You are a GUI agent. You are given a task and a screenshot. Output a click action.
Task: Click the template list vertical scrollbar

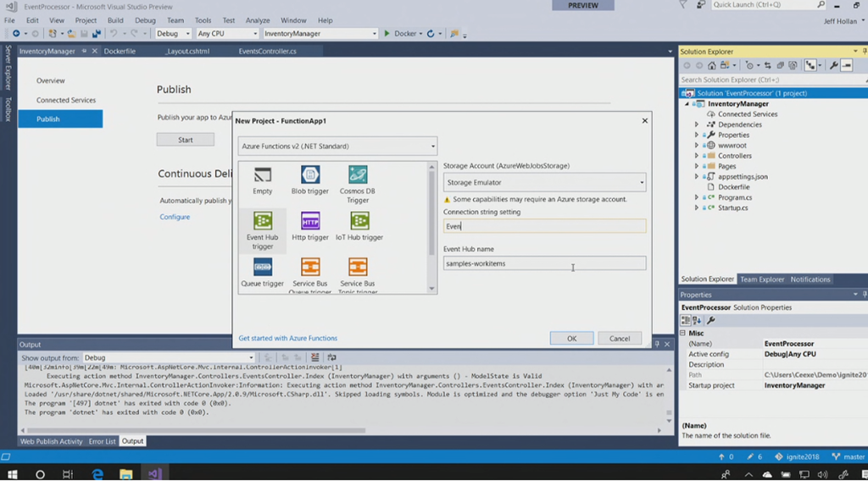pyautogui.click(x=432, y=229)
